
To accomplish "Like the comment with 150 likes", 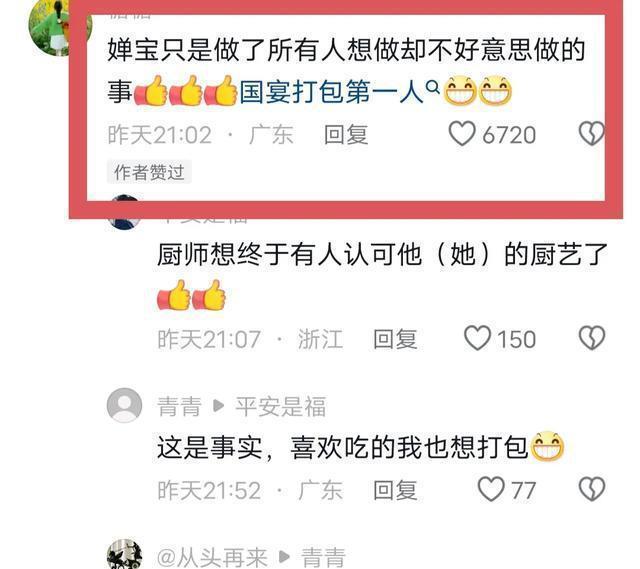I will (477, 338).
